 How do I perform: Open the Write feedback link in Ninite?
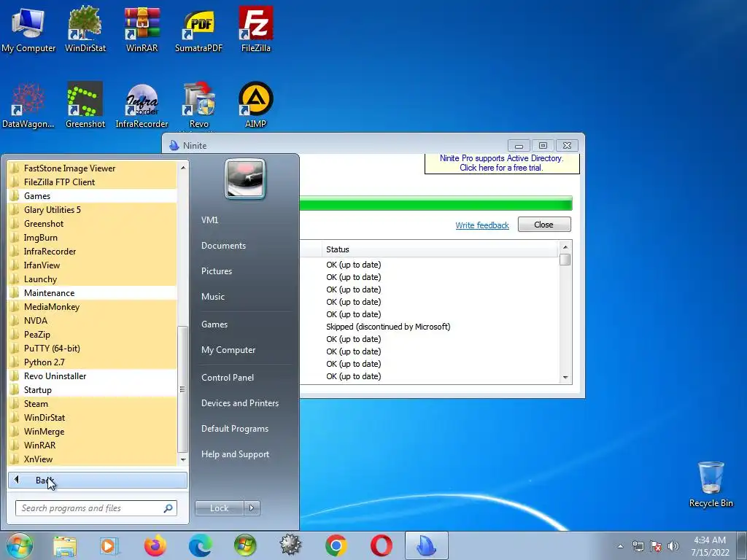[x=482, y=225]
